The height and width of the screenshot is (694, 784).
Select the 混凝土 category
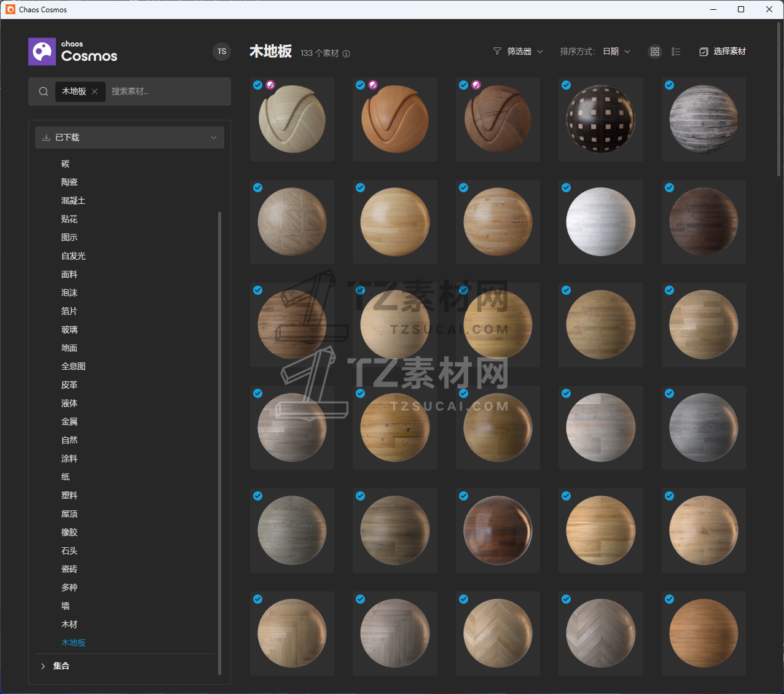pos(74,201)
